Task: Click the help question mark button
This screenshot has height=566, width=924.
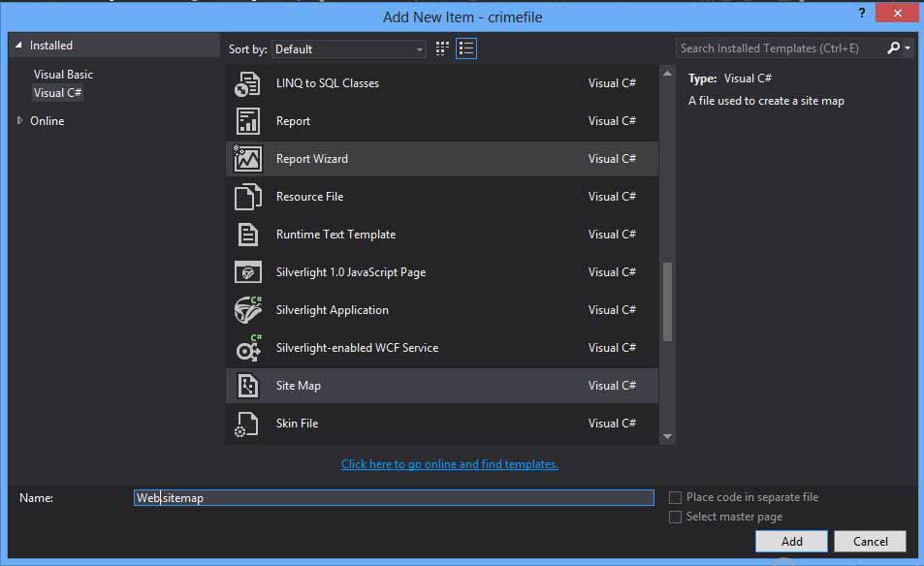Action: (862, 14)
